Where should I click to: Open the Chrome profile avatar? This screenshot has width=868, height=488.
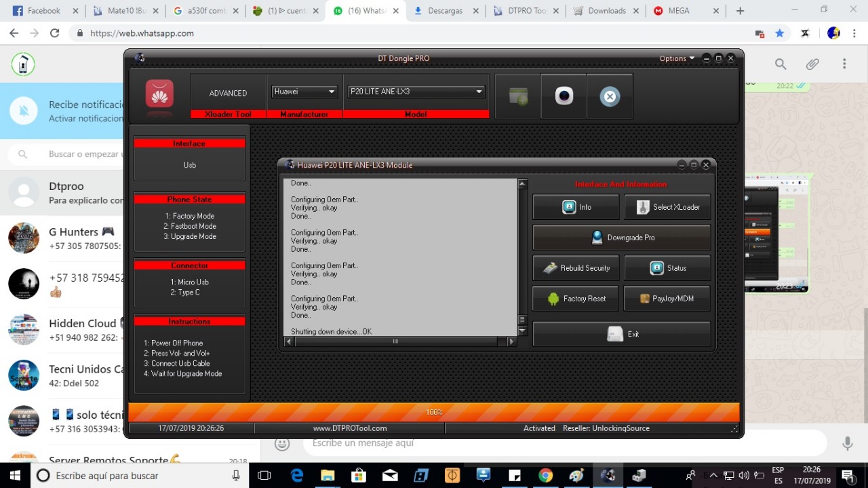pyautogui.click(x=834, y=33)
